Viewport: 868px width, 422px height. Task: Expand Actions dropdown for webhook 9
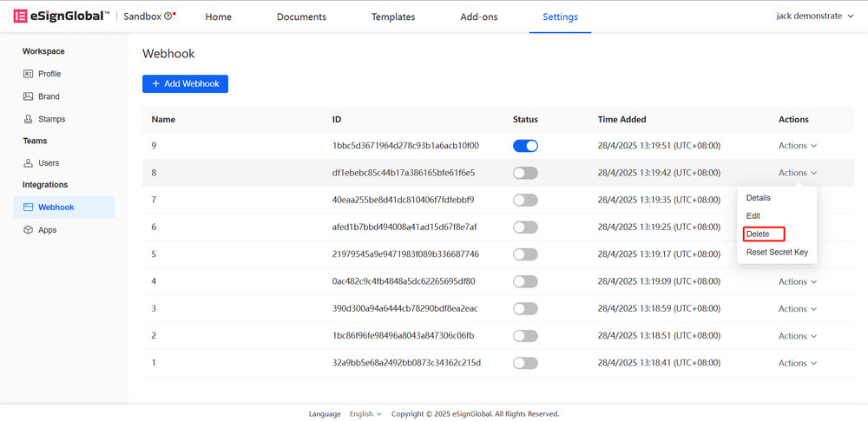pyautogui.click(x=797, y=146)
